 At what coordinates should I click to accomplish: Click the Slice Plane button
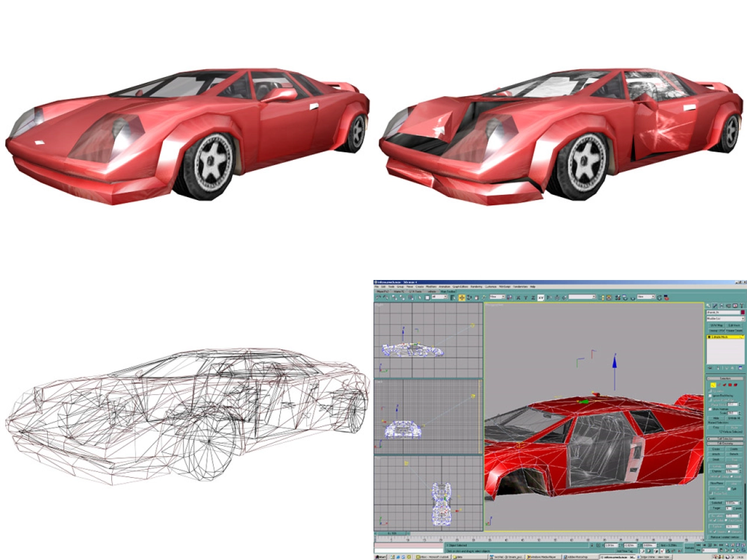click(x=716, y=484)
